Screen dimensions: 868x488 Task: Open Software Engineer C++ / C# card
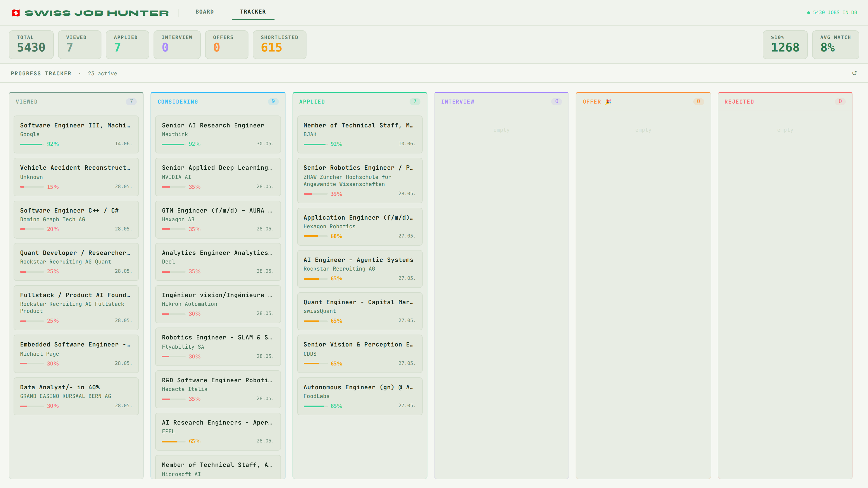(x=76, y=220)
